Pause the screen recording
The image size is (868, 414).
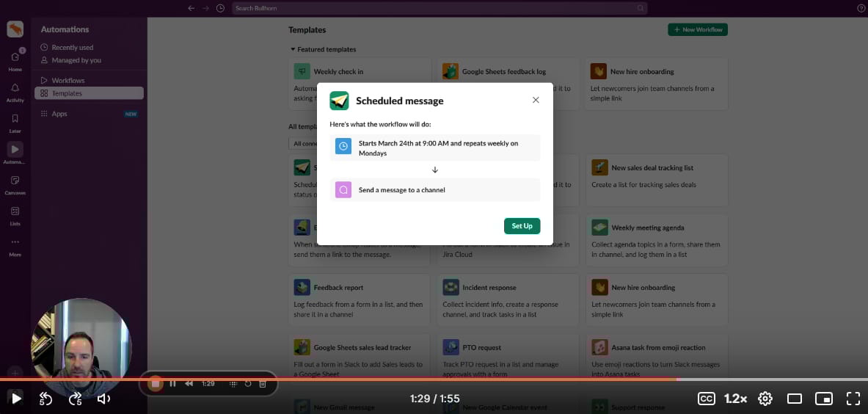pos(172,384)
